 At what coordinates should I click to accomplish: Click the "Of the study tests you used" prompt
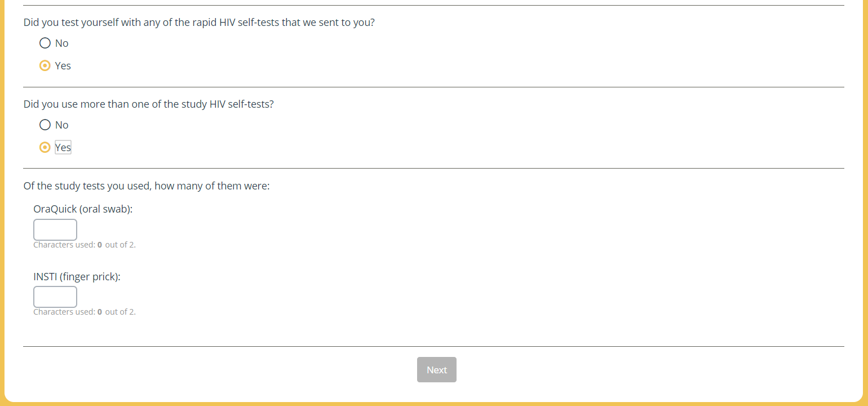pos(147,186)
